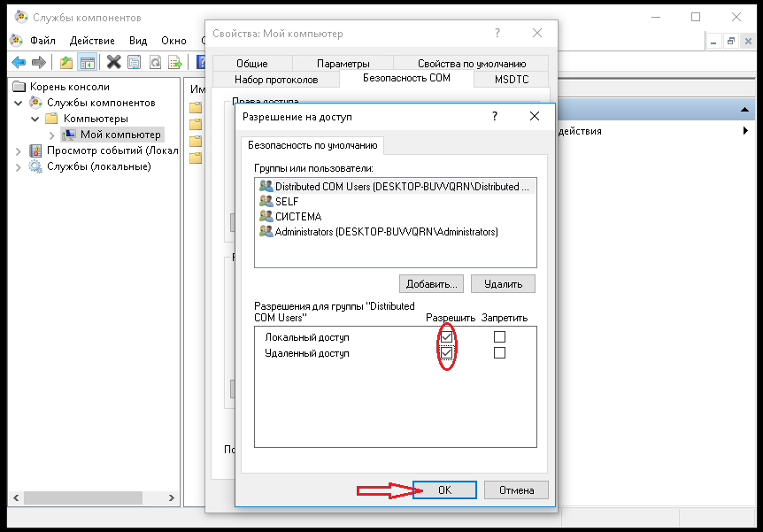Toggle the Show/Hide Console Tree icon
This screenshot has height=532, width=763.
click(x=87, y=62)
